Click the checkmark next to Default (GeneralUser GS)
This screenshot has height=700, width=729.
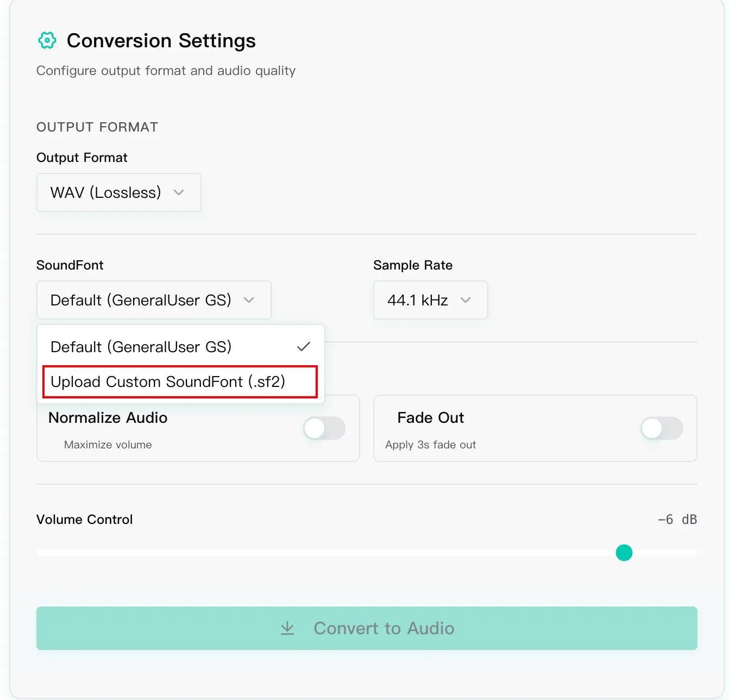[x=304, y=347]
